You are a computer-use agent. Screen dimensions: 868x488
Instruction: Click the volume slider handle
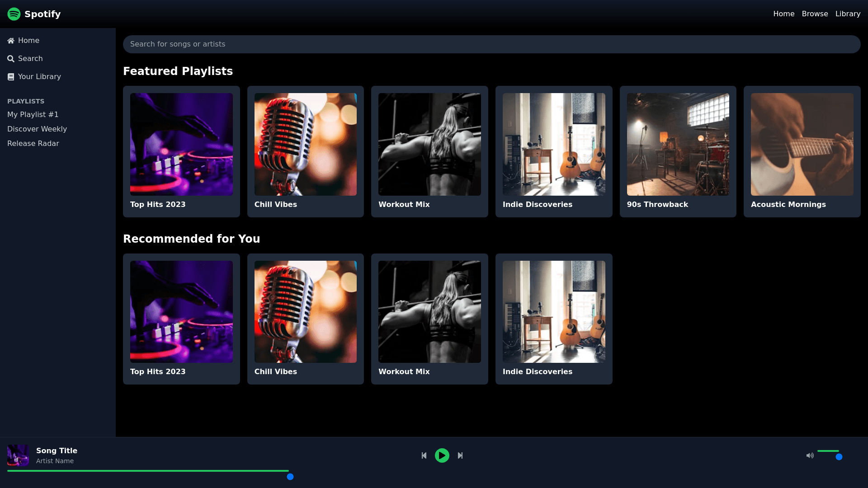point(839,457)
